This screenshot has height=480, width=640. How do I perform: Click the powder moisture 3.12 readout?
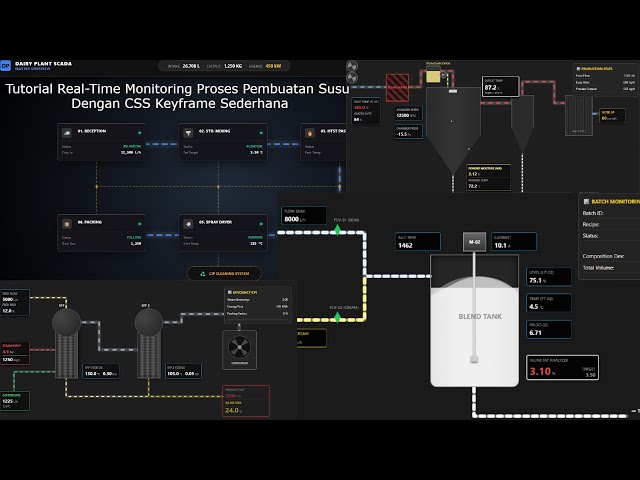[488, 171]
